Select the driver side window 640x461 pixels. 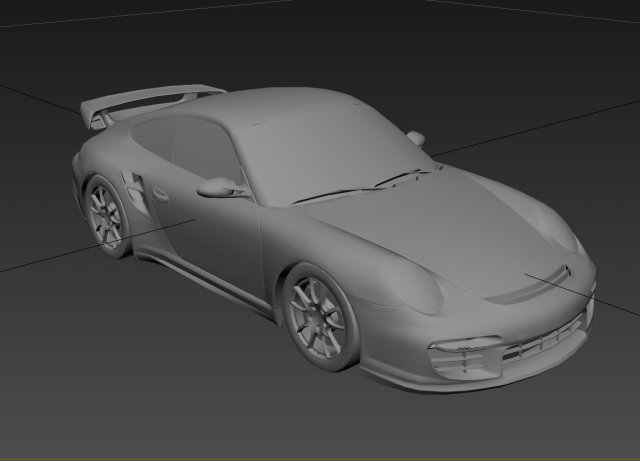[x=205, y=150]
